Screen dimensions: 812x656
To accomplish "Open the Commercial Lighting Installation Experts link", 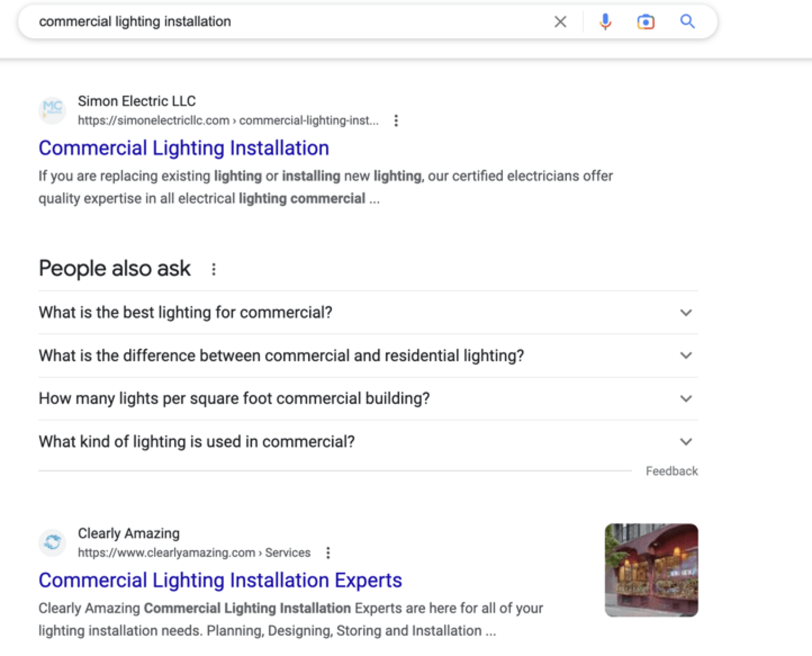I will pos(220,580).
